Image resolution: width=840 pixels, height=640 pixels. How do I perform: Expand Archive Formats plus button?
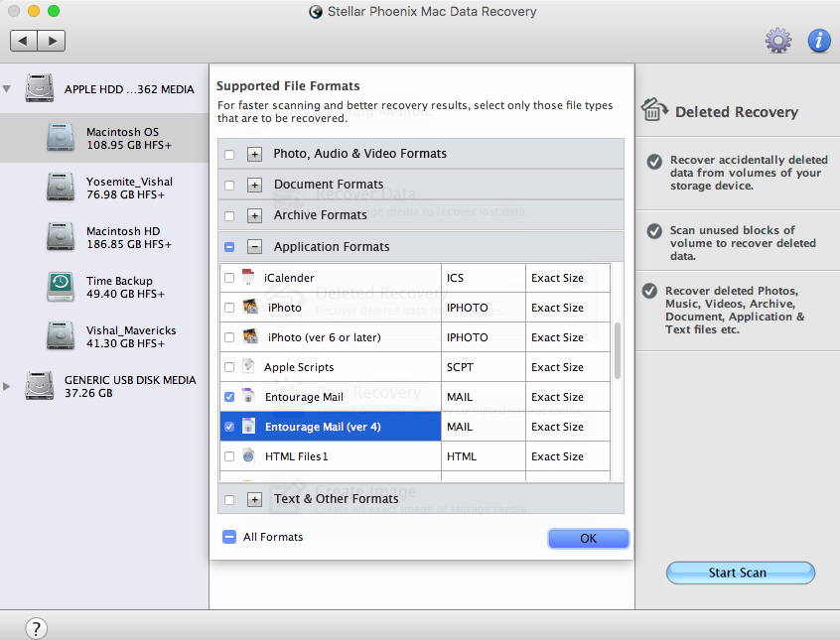(254, 216)
